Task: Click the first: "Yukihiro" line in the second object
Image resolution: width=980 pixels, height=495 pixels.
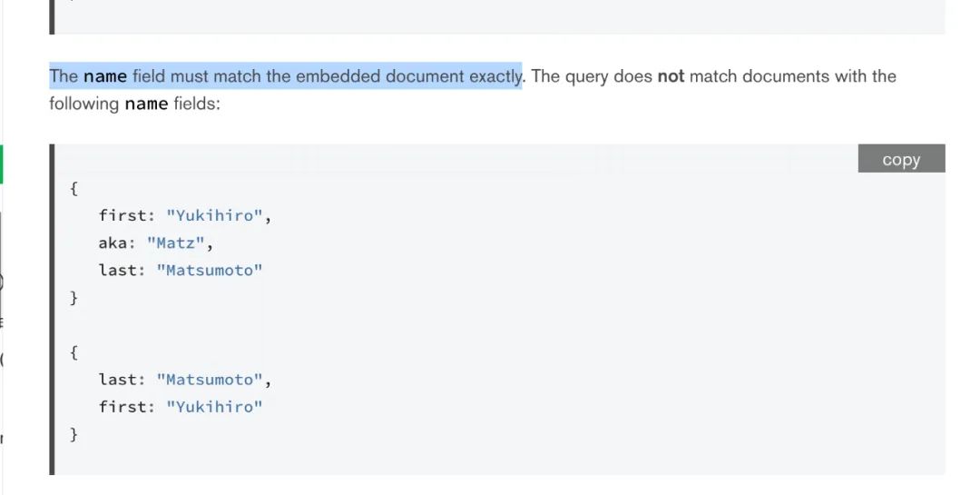Action: tap(181, 407)
